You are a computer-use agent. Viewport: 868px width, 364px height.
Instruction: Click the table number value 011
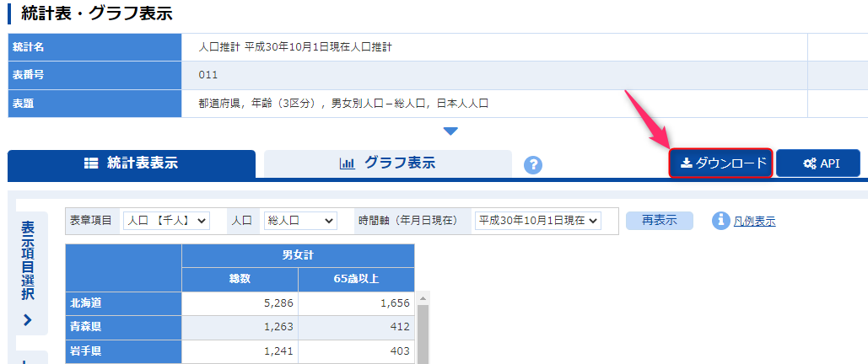208,75
